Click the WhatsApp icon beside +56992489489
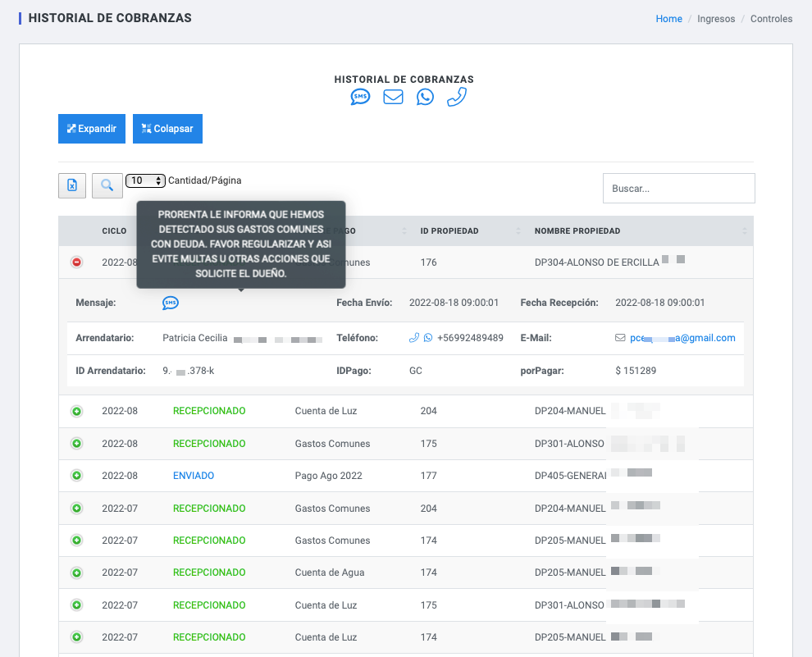The image size is (812, 657). [428, 338]
